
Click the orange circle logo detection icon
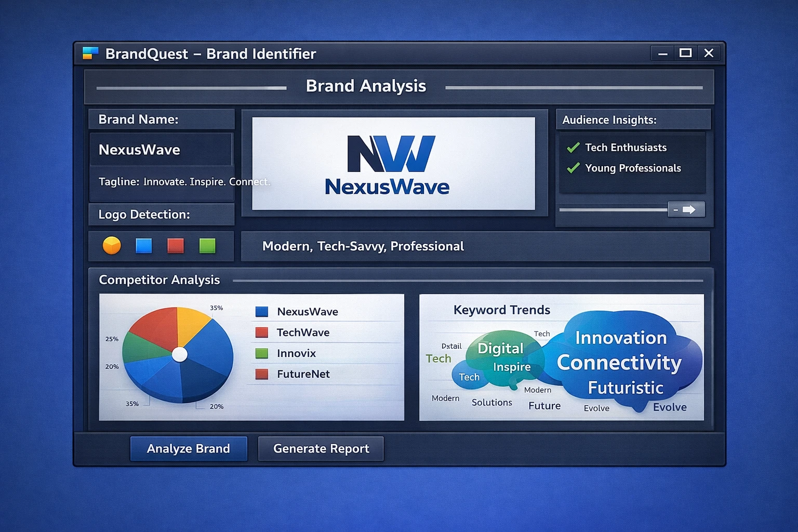pos(112,245)
